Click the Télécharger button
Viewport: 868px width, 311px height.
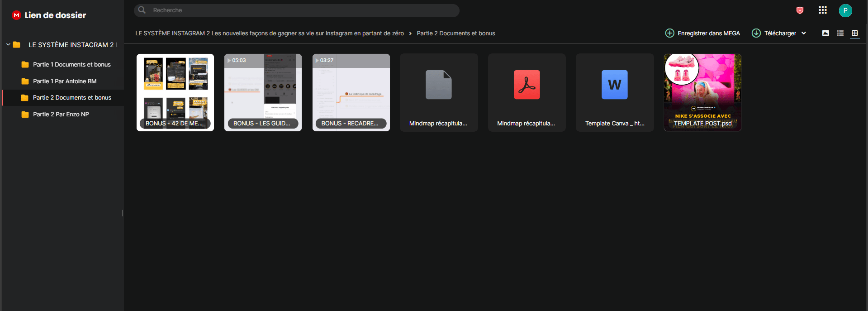click(774, 33)
